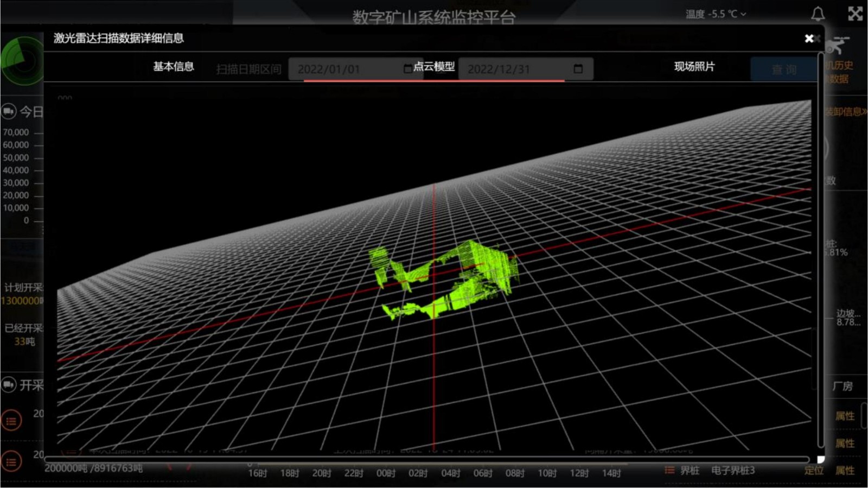Screen dimensions: 868x488
Task: Click the 属性 link beside 定位
Action: pos(844,471)
